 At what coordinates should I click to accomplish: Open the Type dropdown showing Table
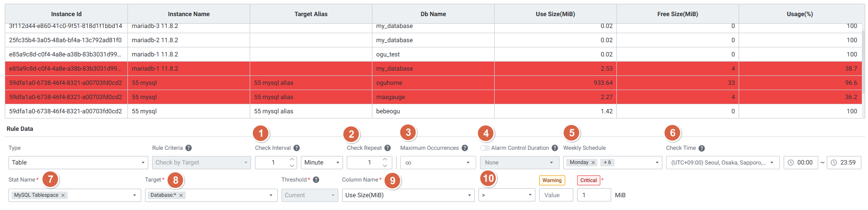coord(78,163)
